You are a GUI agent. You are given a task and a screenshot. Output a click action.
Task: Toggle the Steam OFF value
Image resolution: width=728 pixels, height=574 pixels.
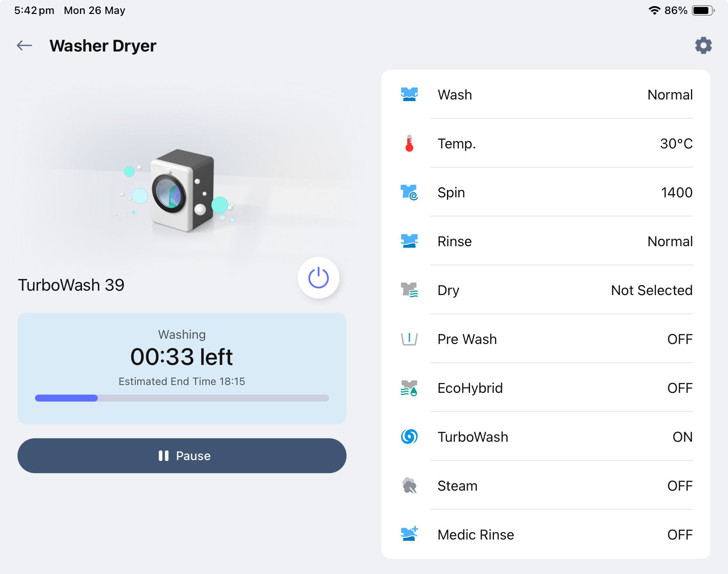tap(680, 486)
